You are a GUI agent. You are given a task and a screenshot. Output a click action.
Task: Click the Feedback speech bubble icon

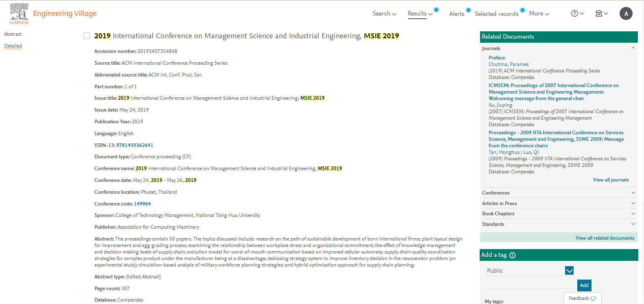coord(593,298)
